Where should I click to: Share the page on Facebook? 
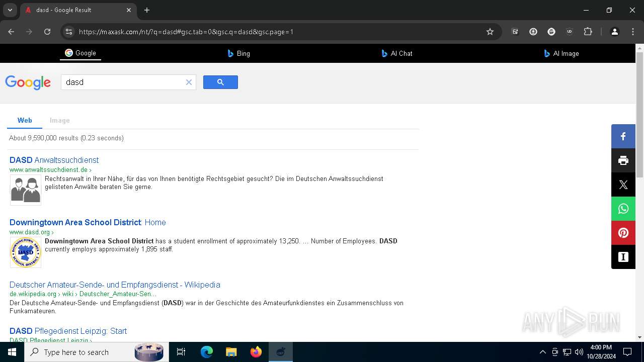[623, 136]
